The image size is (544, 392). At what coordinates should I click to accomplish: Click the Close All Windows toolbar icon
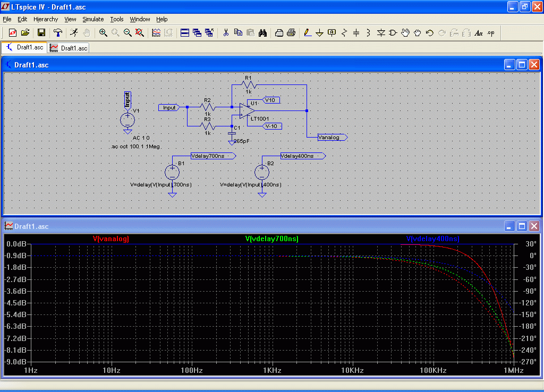(209, 32)
